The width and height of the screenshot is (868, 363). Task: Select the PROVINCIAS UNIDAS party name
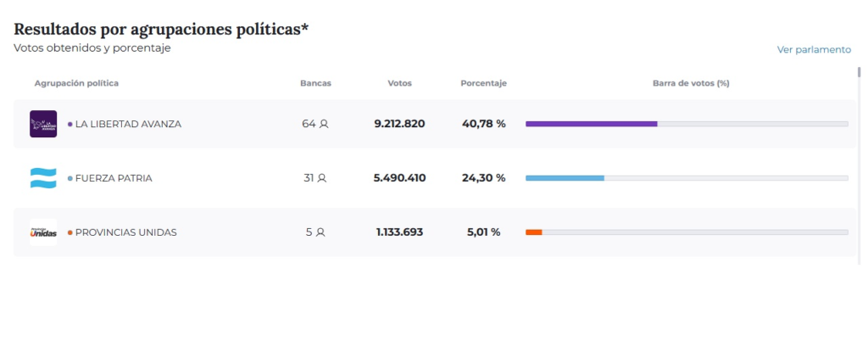coord(125,232)
